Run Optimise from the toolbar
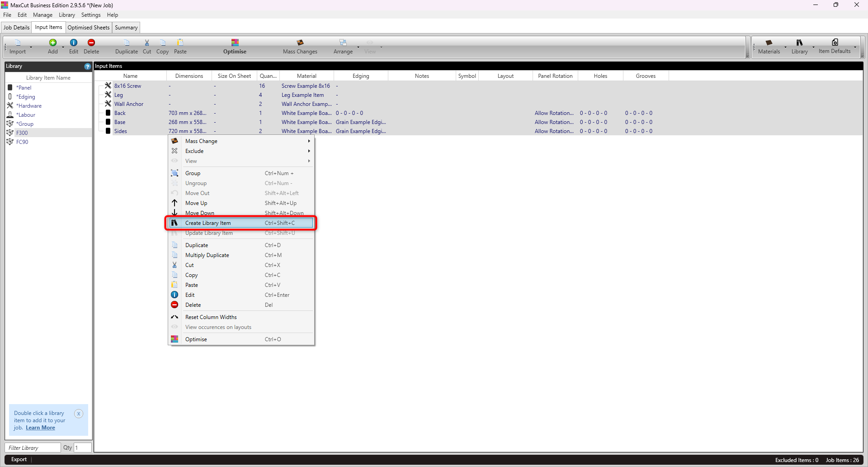 [x=235, y=47]
